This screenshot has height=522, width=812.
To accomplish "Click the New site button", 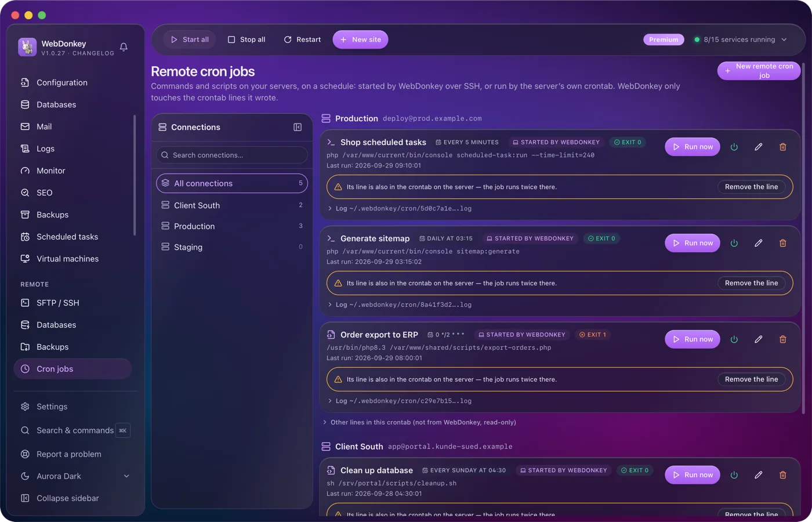I will pos(361,39).
